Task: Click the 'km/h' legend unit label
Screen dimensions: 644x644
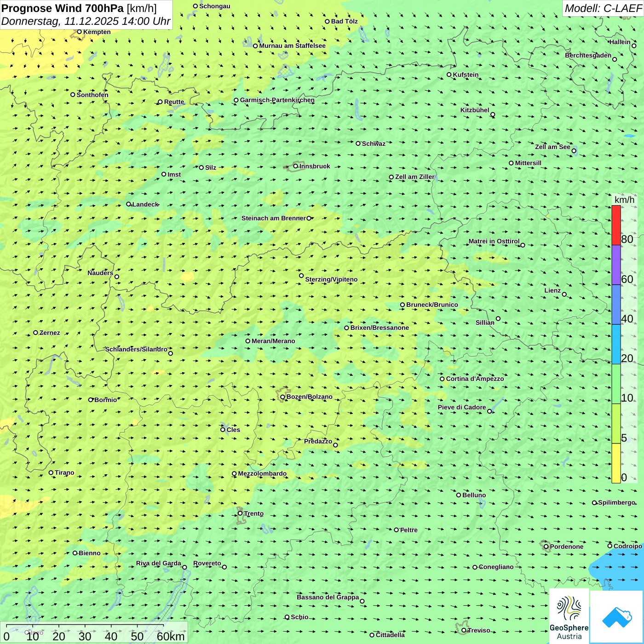Action: click(624, 200)
